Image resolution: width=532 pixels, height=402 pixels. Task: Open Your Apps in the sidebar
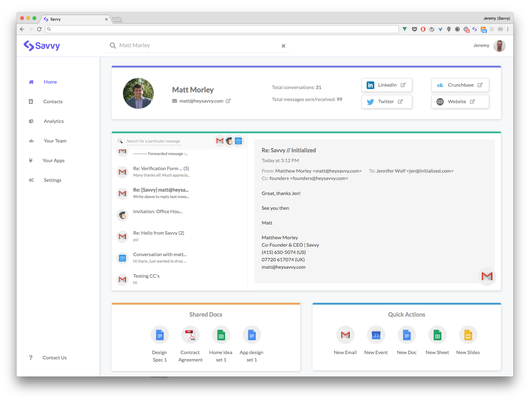click(53, 161)
